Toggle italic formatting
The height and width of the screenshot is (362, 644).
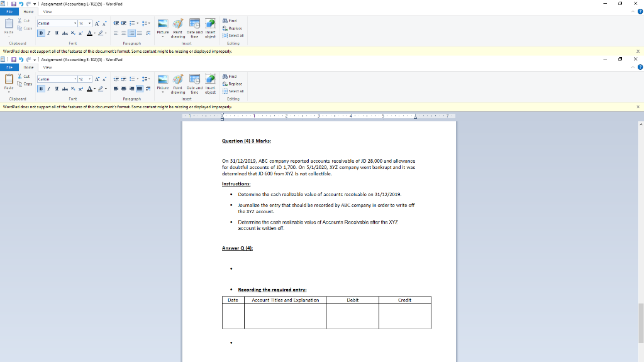pyautogui.click(x=48, y=87)
